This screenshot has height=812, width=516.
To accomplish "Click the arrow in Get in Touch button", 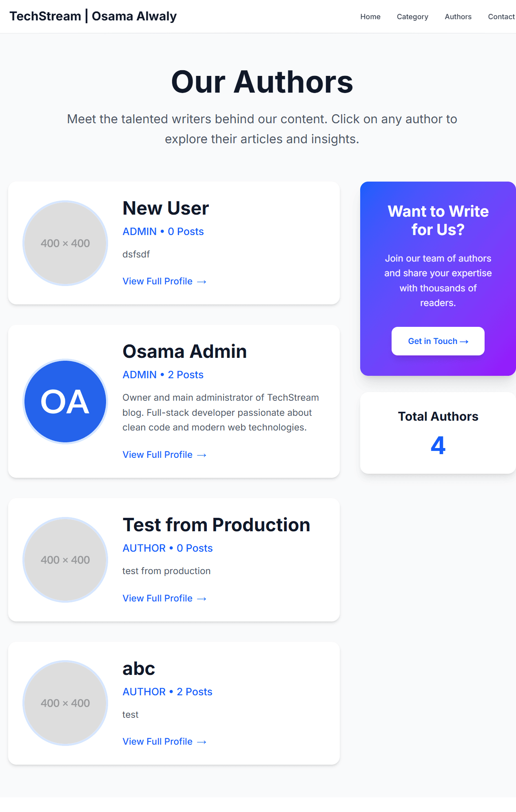I will click(465, 341).
